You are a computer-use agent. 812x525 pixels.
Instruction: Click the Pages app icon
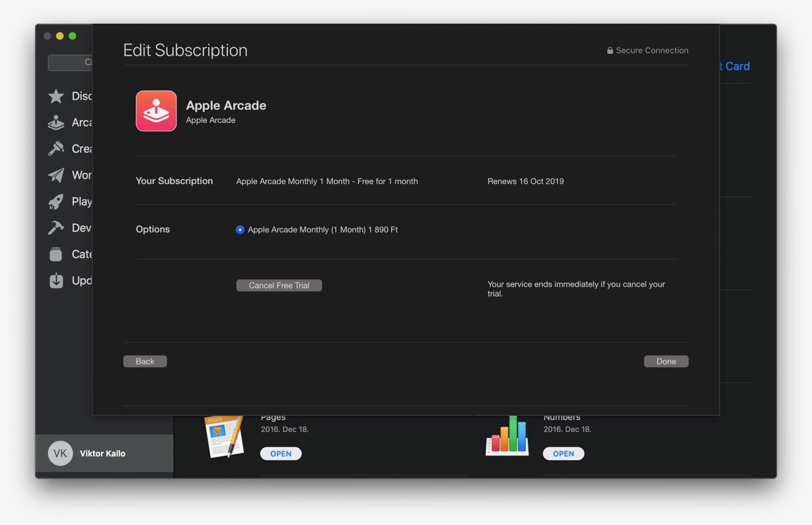[x=224, y=436]
